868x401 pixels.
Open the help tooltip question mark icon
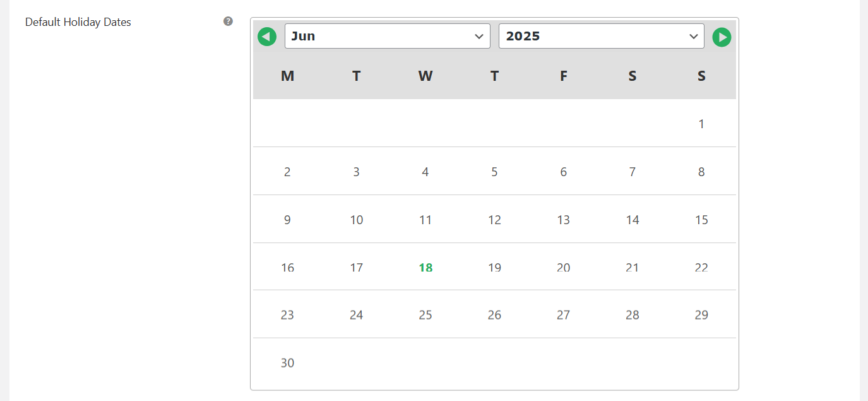click(x=229, y=21)
